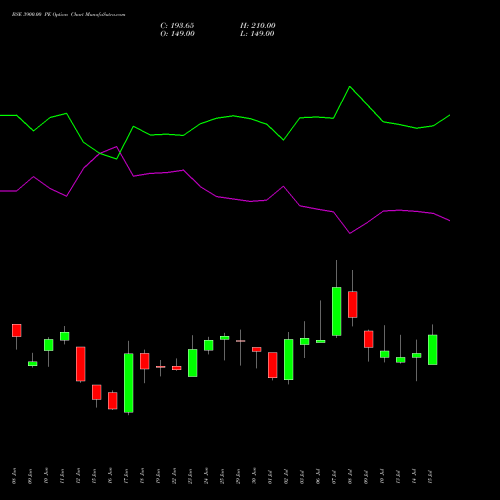Click the "17 Jun" date axis label
The width and height of the screenshot is (500, 500).
click(126, 476)
